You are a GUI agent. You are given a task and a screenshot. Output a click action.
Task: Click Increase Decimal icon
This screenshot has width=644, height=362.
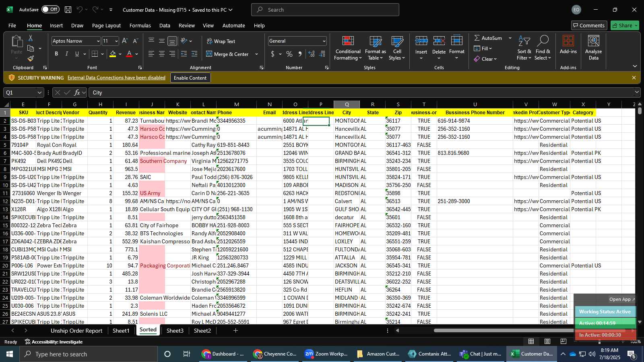point(312,54)
